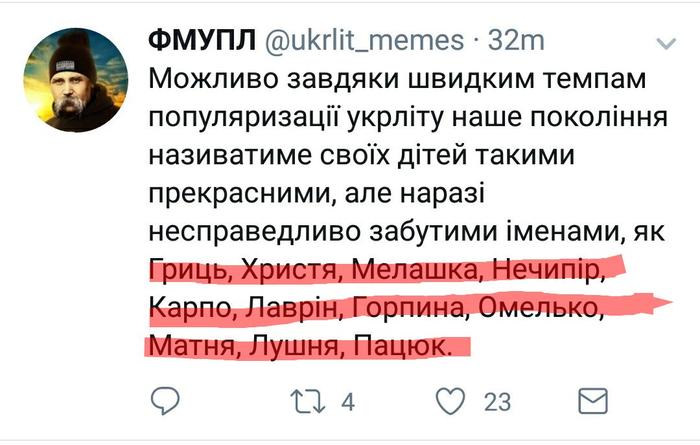Click the highlighted name "Нечипір"
Image resolution: width=700 pixels, height=445 pixels.
coord(553,271)
